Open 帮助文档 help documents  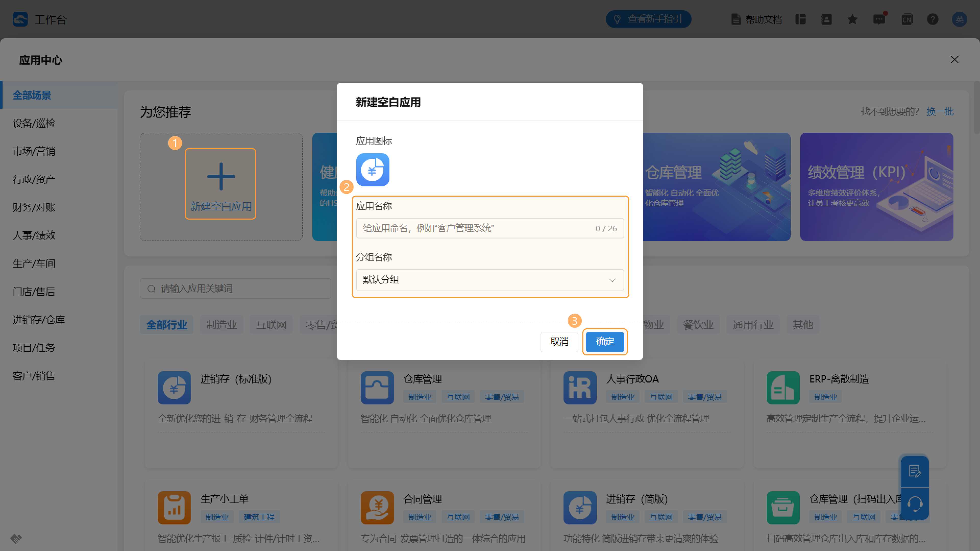(x=757, y=19)
